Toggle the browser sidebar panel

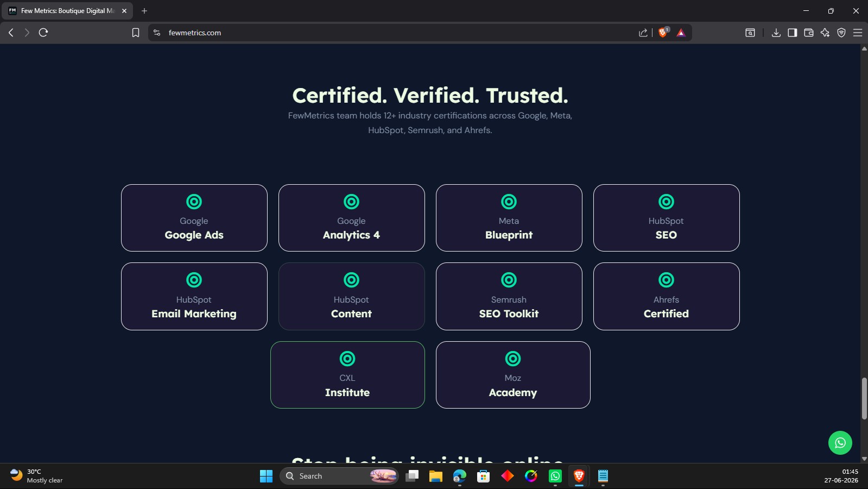click(x=793, y=33)
